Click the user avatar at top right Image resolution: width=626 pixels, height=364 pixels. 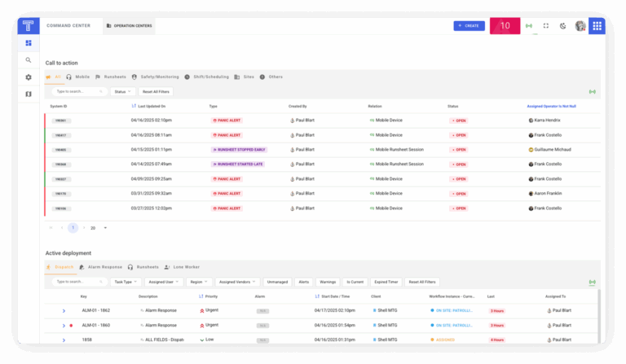pyautogui.click(x=580, y=26)
